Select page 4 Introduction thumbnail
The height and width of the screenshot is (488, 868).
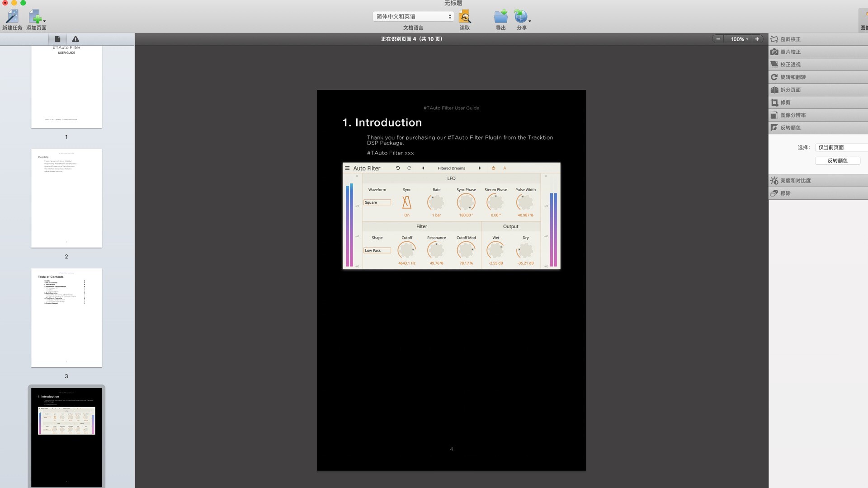[x=66, y=437]
